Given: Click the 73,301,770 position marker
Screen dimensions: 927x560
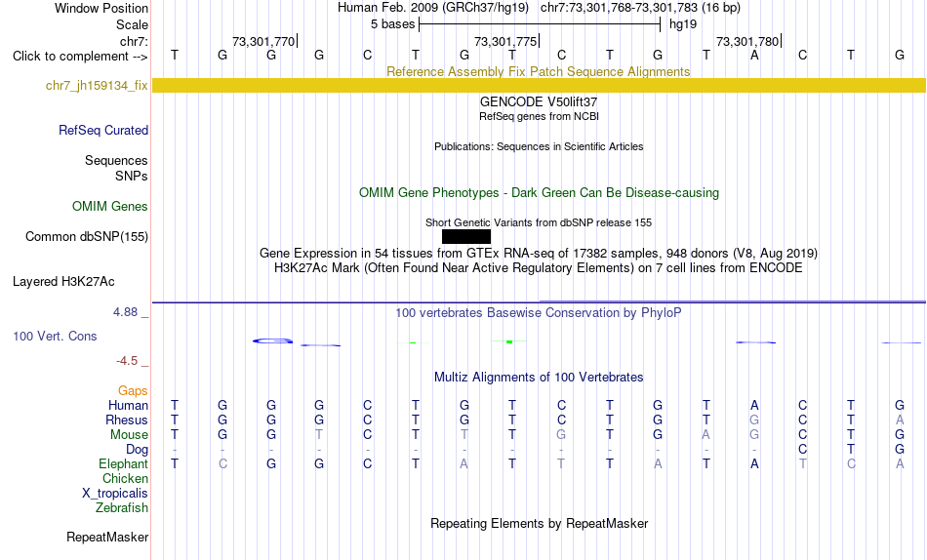Looking at the screenshot, I should click(x=264, y=41).
